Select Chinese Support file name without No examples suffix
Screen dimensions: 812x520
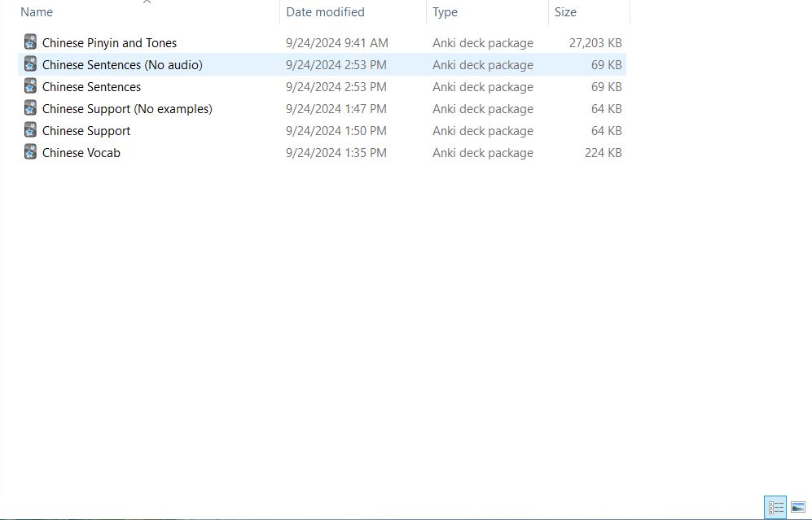pos(86,131)
